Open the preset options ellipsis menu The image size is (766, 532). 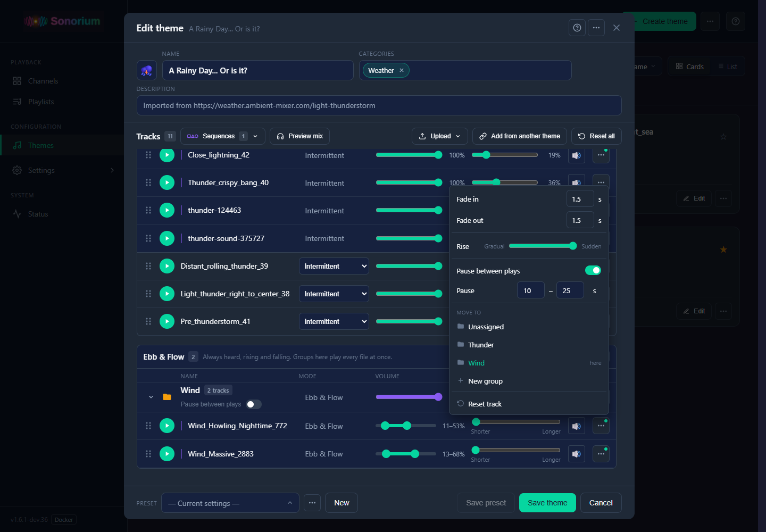(x=312, y=503)
